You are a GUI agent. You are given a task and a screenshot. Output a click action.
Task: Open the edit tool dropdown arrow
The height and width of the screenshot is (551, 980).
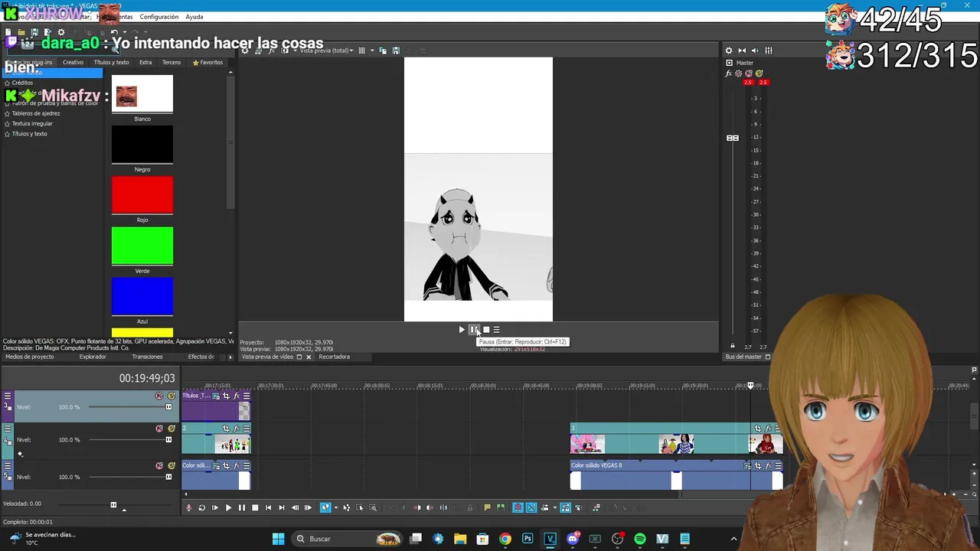[x=336, y=507]
